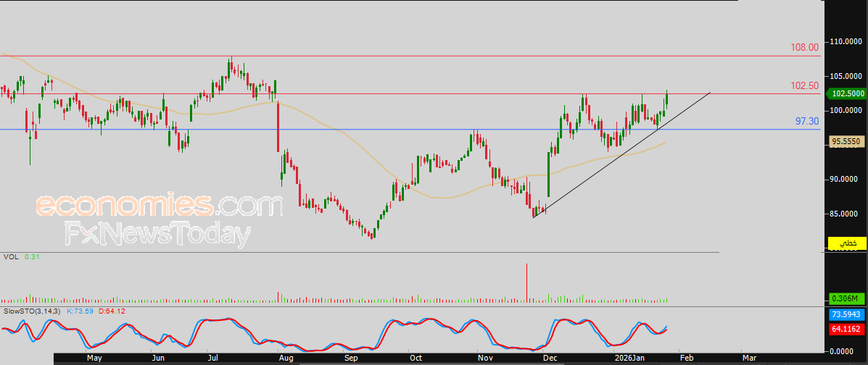868x365 pixels.
Task: Click the Aug label on time axis
Action: [286, 358]
